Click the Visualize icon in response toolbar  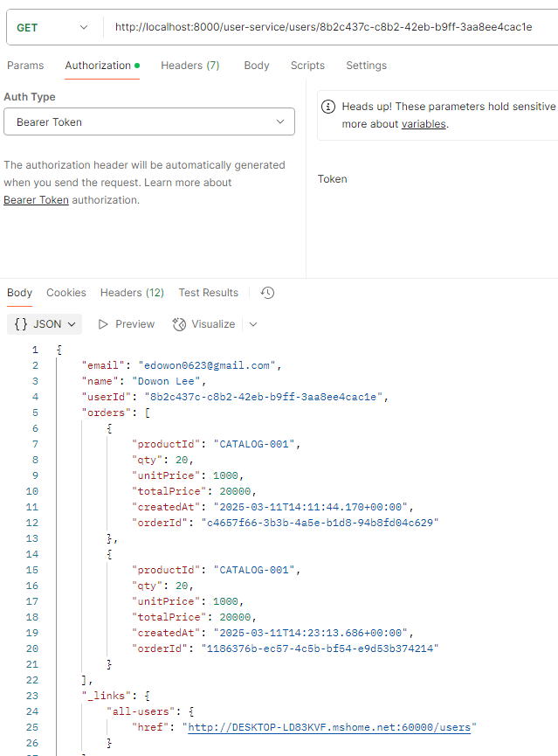coord(180,324)
